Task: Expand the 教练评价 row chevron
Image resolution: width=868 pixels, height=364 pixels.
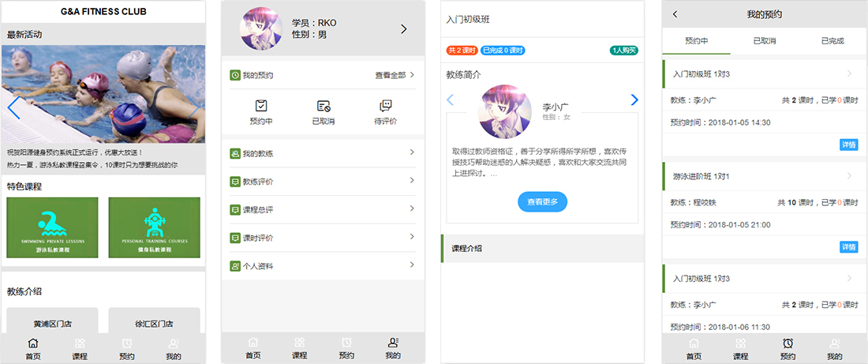Action: (412, 181)
